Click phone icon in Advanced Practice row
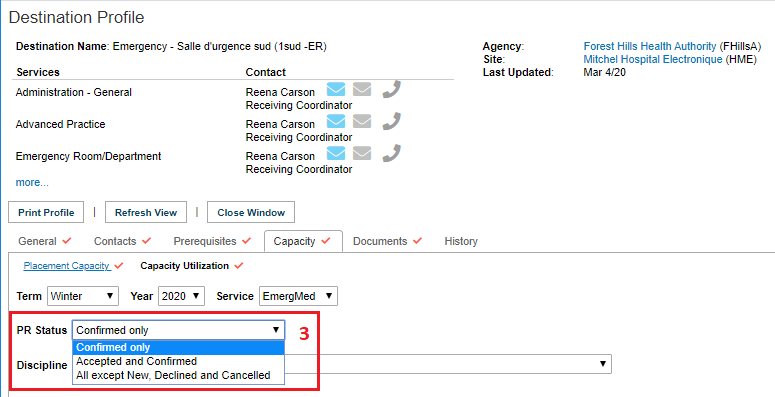The height and width of the screenshot is (397, 775). click(391, 121)
